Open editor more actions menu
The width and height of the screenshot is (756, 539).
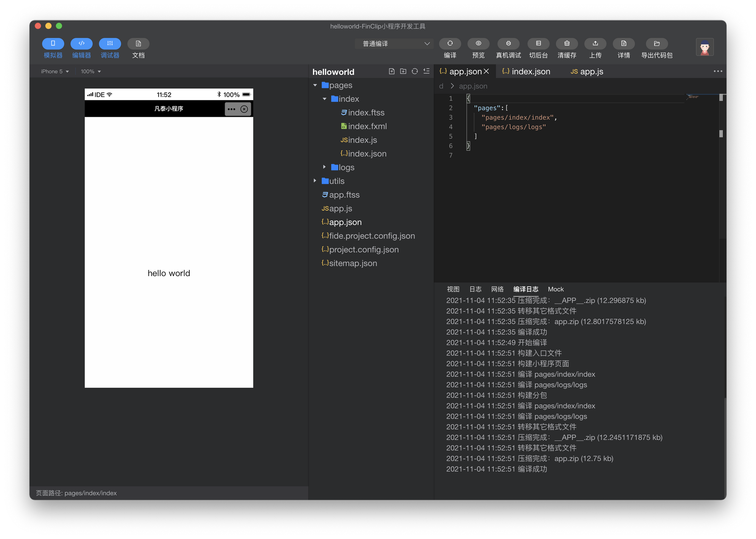717,71
